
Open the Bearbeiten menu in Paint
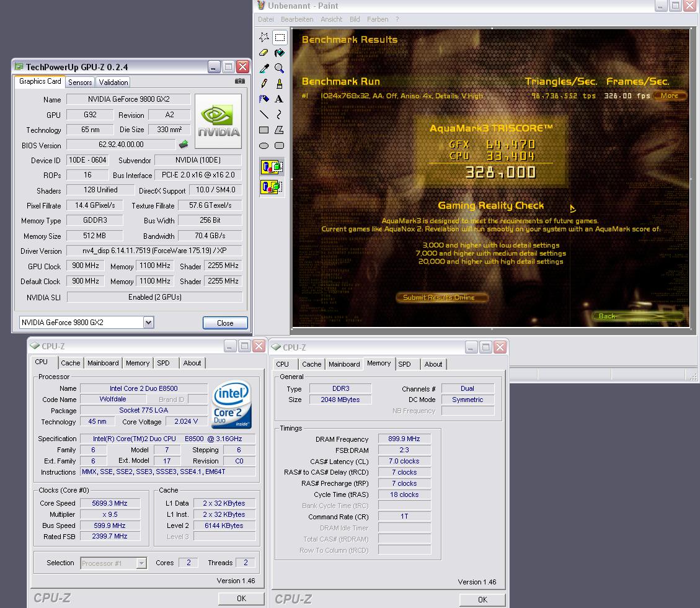point(297,19)
